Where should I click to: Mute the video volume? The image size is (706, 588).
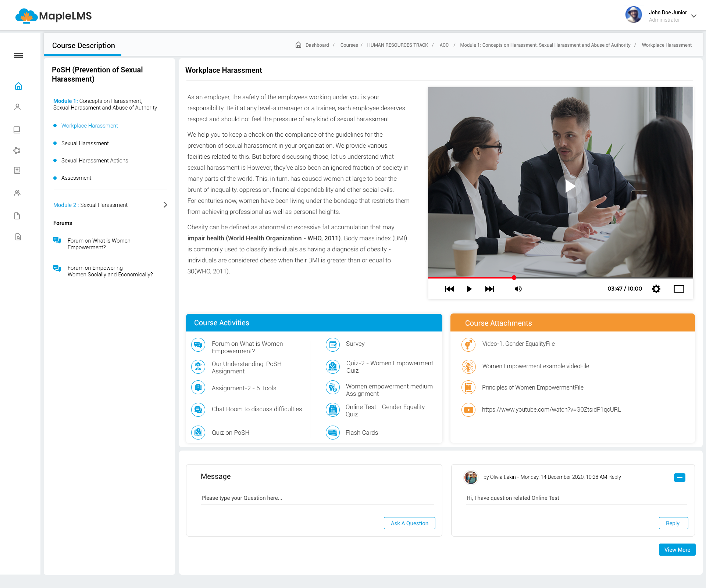pyautogui.click(x=518, y=289)
